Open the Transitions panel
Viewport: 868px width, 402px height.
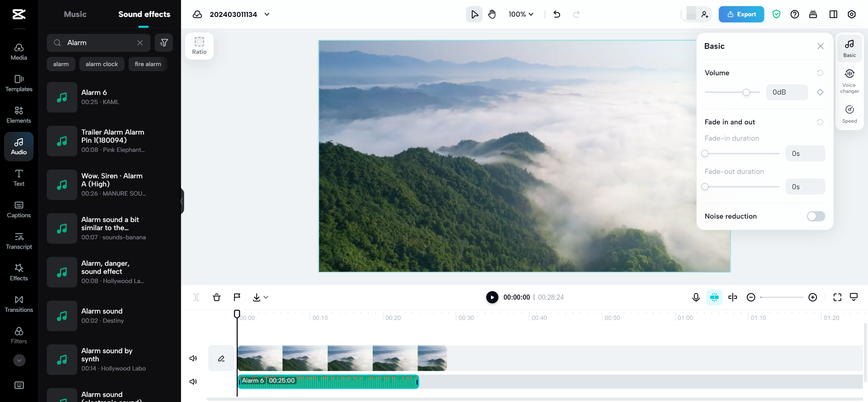tap(19, 304)
